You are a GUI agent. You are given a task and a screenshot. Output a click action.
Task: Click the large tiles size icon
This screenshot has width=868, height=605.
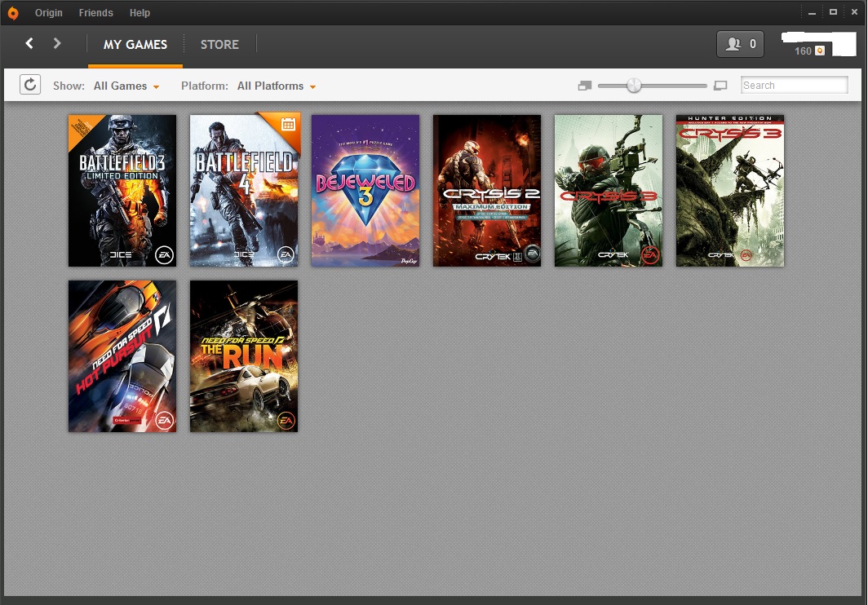click(x=720, y=86)
